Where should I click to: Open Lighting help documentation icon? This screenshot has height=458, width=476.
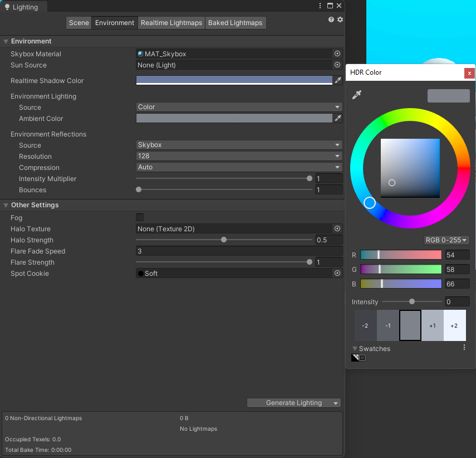pos(331,20)
